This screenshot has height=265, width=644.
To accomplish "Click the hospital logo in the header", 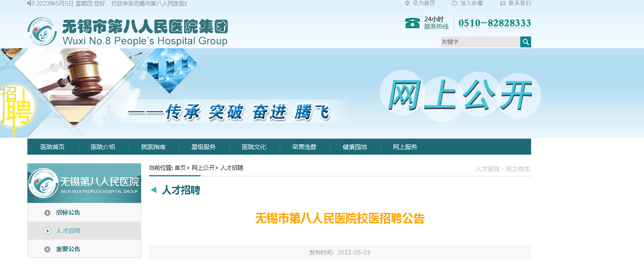I will click(x=42, y=32).
